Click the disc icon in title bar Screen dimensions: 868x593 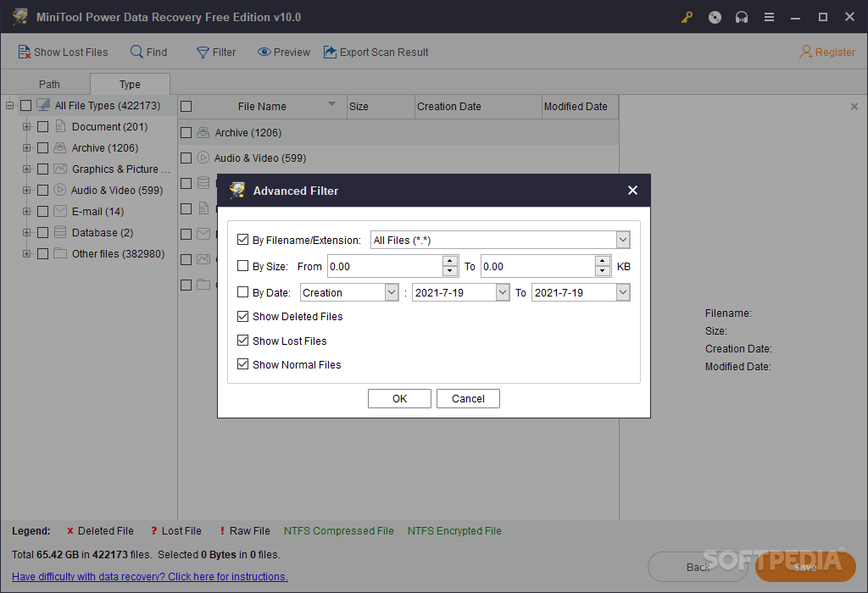pos(715,17)
